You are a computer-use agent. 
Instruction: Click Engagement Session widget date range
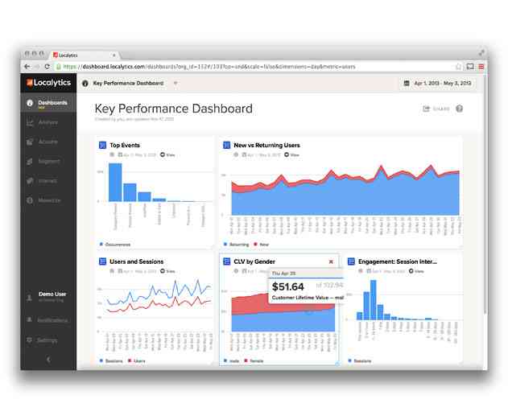coord(386,271)
